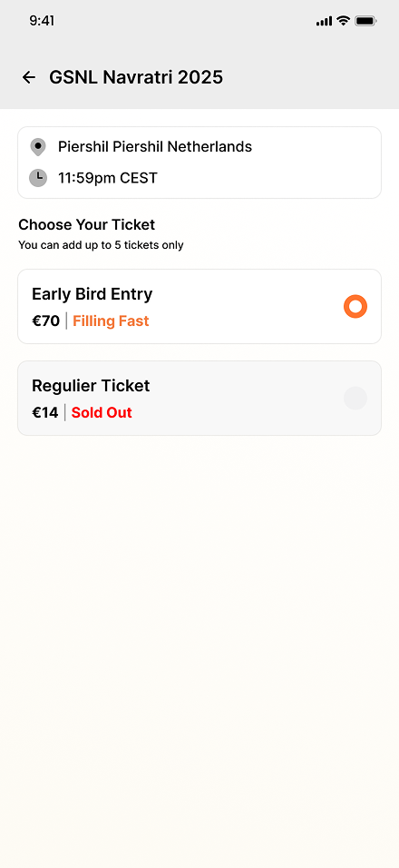Image resolution: width=399 pixels, height=868 pixels.
Task: Tap the Regulier Ticket card
Action: [199, 398]
